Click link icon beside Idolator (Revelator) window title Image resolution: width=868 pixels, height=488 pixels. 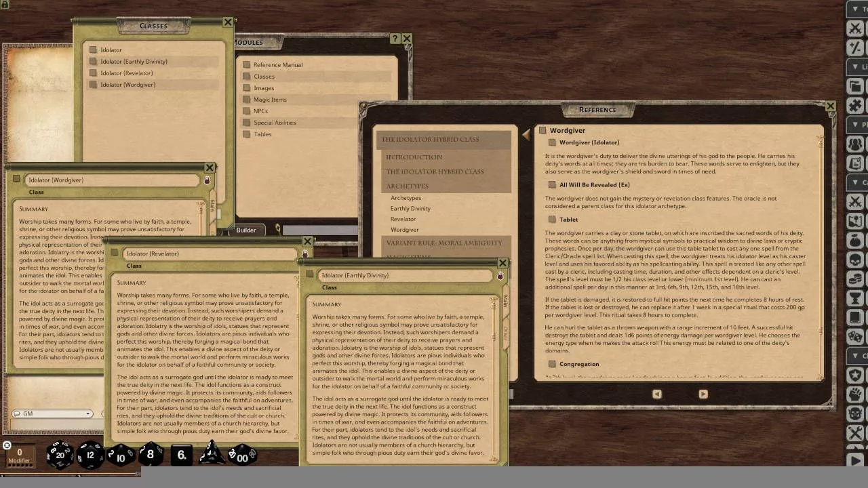(114, 253)
